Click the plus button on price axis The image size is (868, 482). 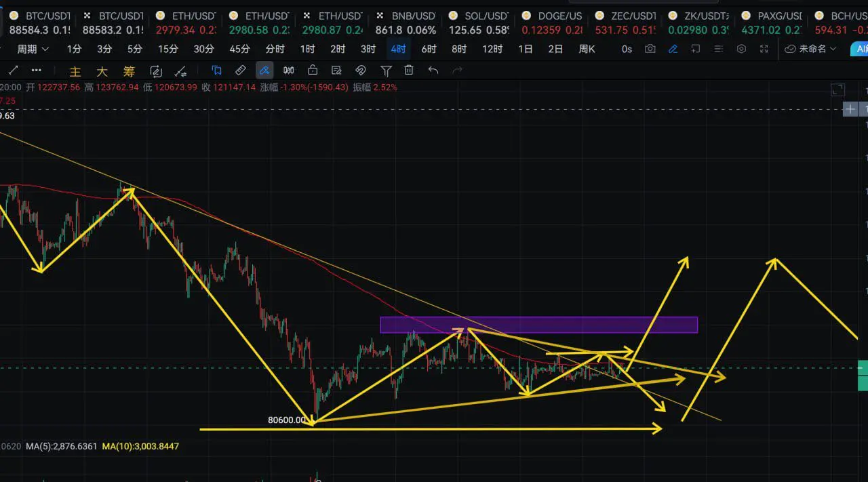(x=850, y=109)
